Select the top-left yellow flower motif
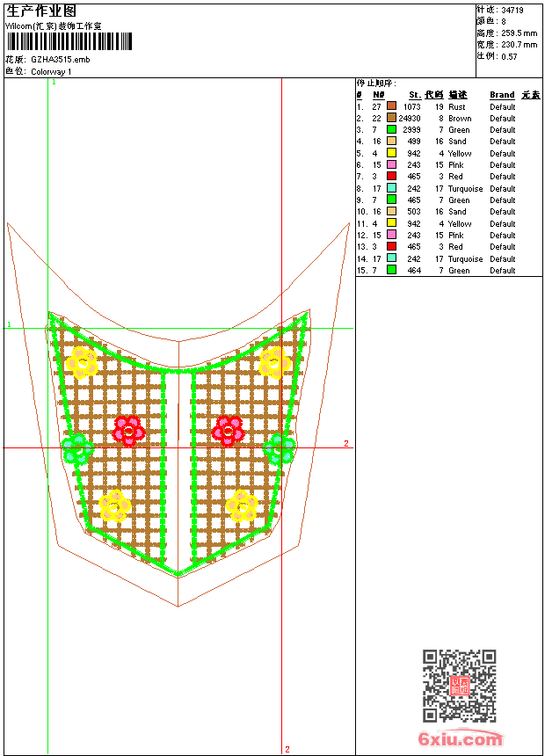Viewport: 545px width, 756px height. [x=84, y=361]
